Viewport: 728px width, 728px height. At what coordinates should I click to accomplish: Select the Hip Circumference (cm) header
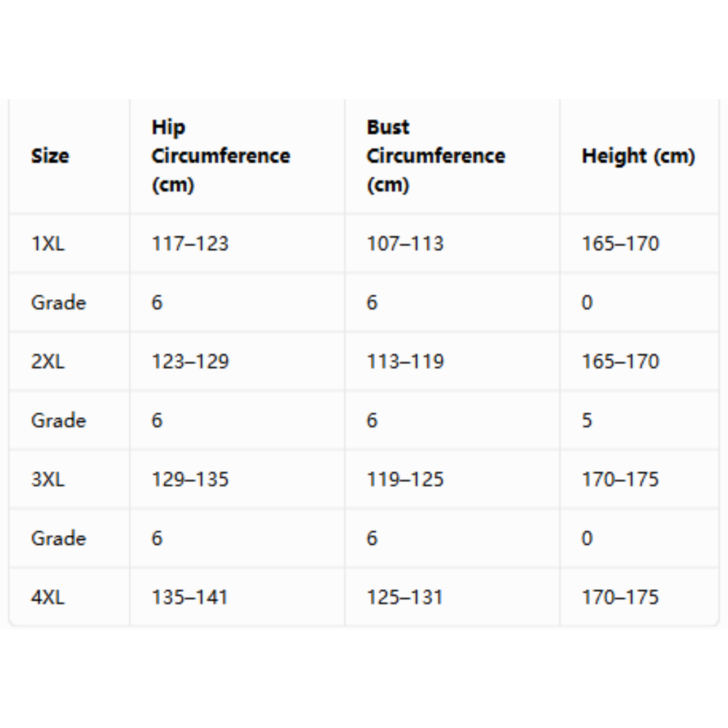point(221,156)
